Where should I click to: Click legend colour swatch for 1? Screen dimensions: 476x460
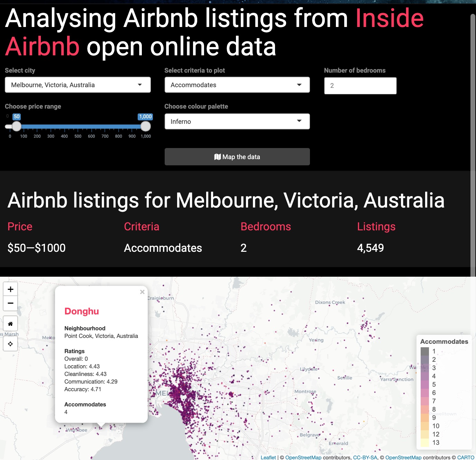click(x=425, y=351)
